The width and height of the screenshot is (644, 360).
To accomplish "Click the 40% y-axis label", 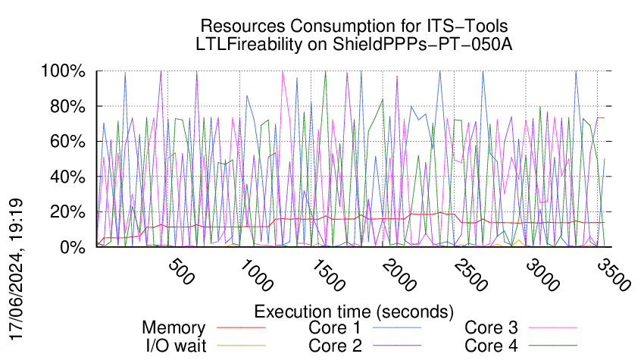I will click(67, 177).
